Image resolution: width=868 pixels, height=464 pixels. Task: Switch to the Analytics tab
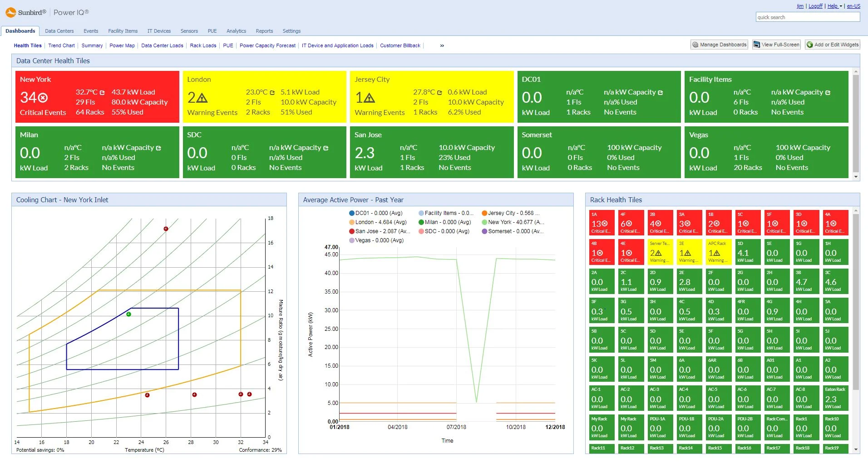pyautogui.click(x=236, y=31)
